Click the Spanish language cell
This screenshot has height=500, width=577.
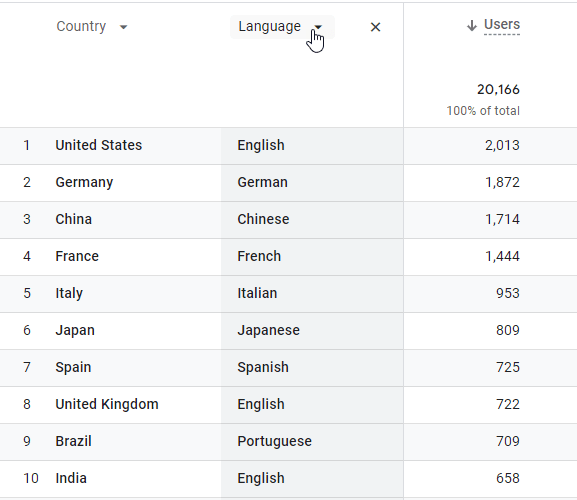point(263,368)
